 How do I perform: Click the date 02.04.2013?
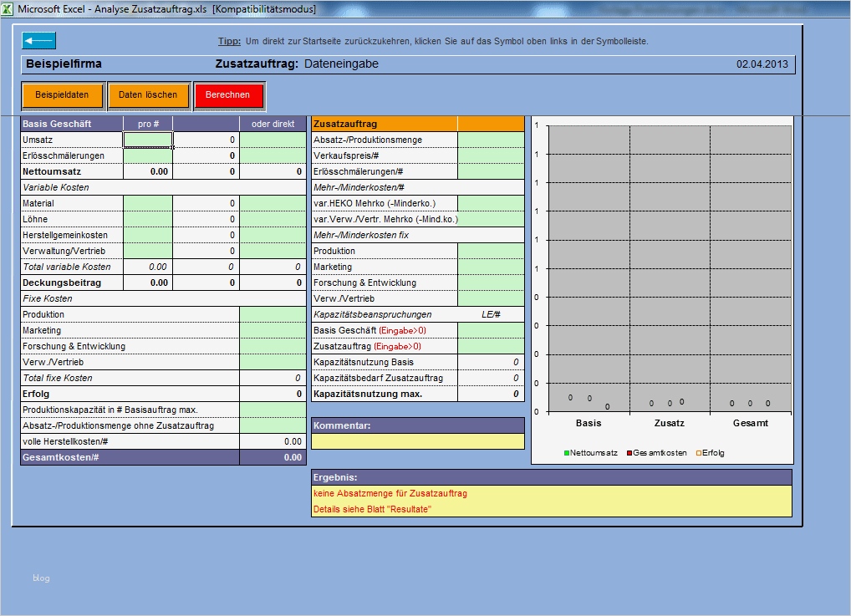click(x=762, y=64)
